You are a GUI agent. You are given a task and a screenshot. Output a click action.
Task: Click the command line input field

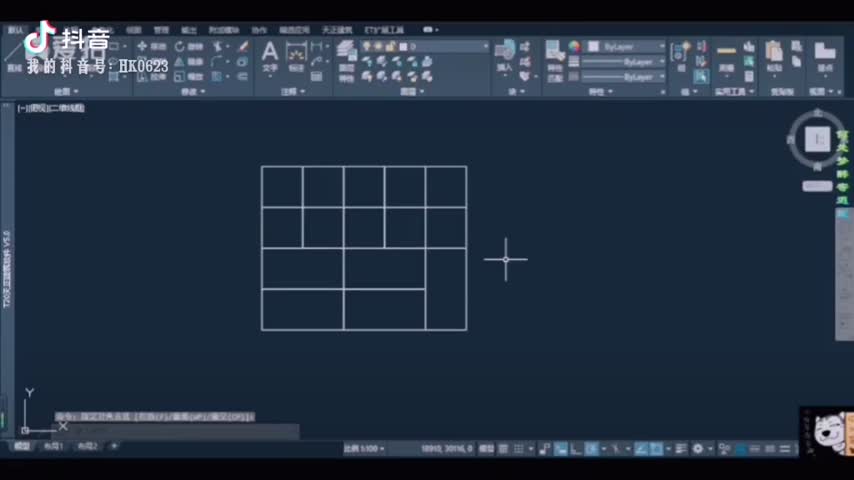coord(180,431)
